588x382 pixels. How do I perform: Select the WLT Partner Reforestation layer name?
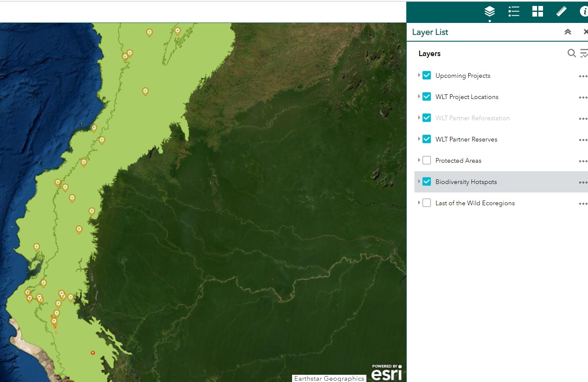pyautogui.click(x=472, y=118)
